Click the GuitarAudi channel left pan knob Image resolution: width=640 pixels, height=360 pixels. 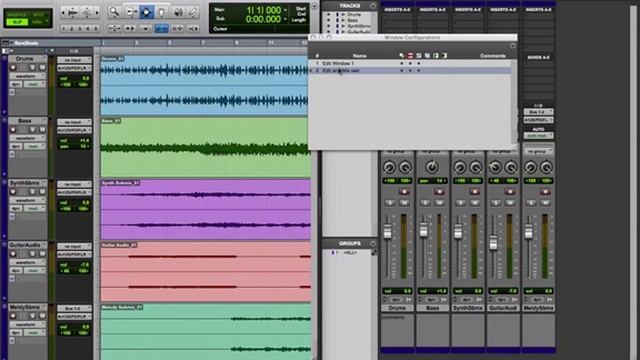(x=495, y=167)
